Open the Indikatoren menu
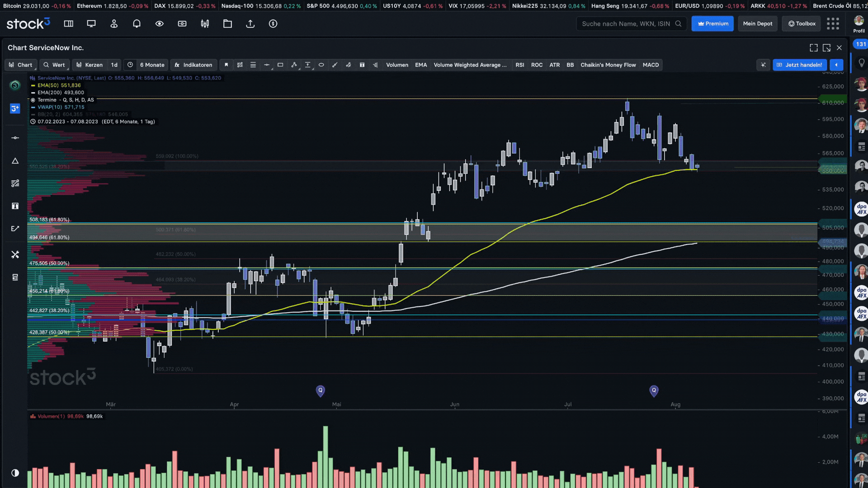 coord(193,65)
